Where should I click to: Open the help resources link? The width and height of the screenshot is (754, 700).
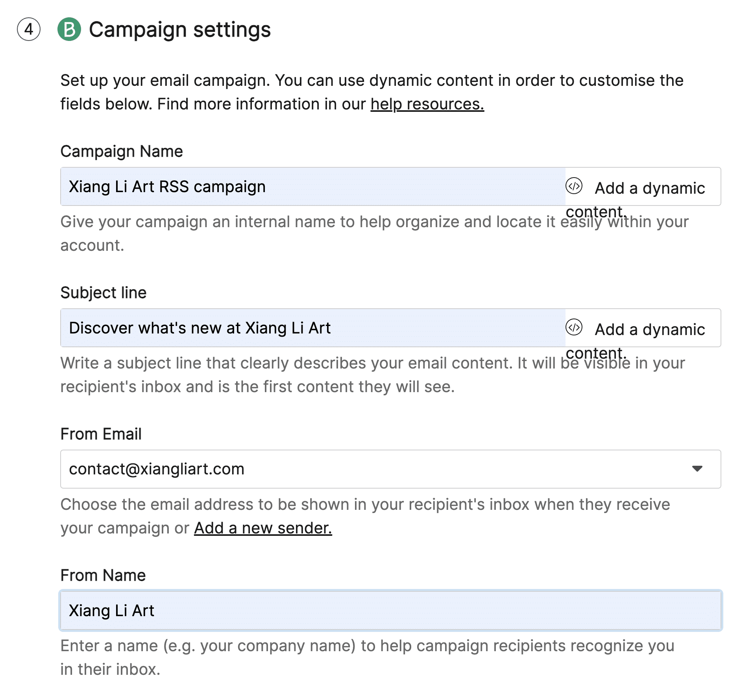[x=427, y=104]
